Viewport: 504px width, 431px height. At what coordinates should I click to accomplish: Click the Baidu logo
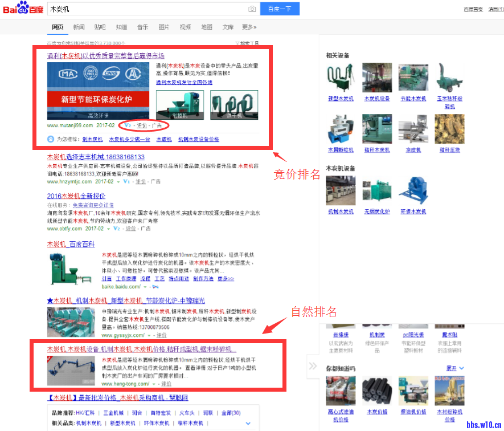[x=24, y=9]
